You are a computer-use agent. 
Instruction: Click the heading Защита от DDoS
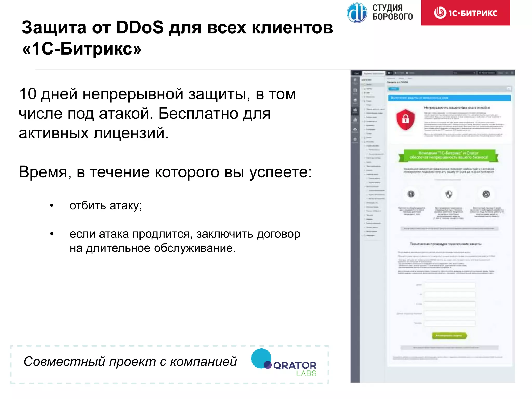[397, 82]
